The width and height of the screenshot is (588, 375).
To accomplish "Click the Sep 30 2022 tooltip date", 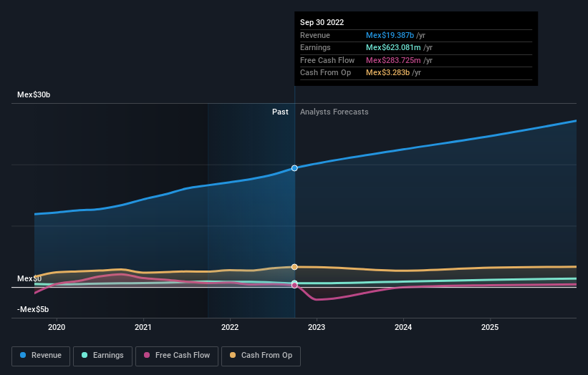I will (322, 22).
